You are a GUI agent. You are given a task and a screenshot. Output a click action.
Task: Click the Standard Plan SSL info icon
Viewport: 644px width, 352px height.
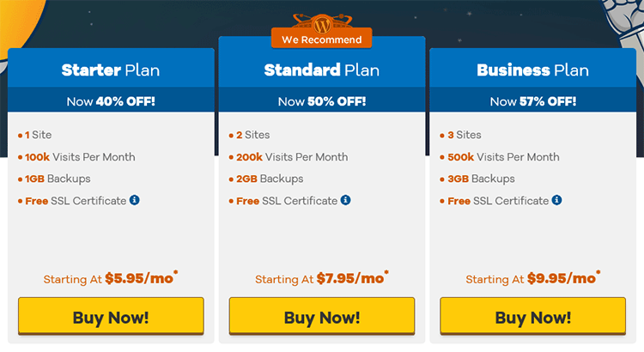[x=346, y=200]
